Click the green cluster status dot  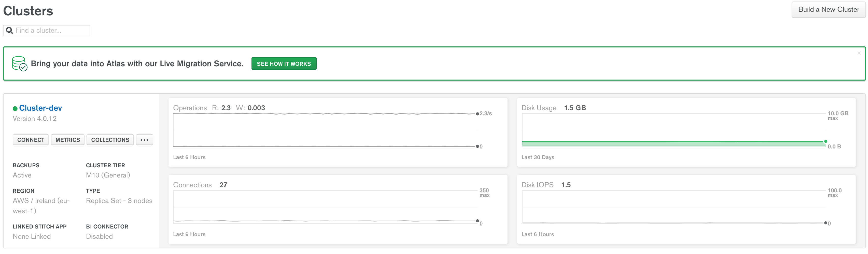pyautogui.click(x=15, y=108)
